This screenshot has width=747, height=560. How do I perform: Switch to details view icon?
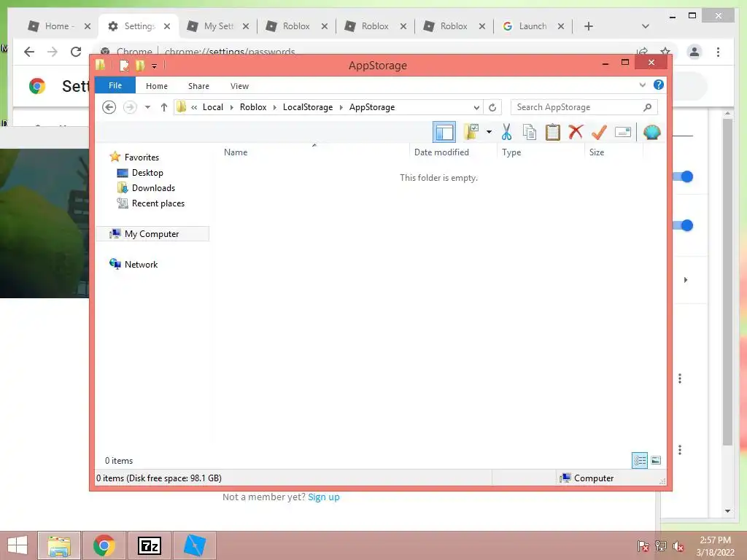(640, 461)
